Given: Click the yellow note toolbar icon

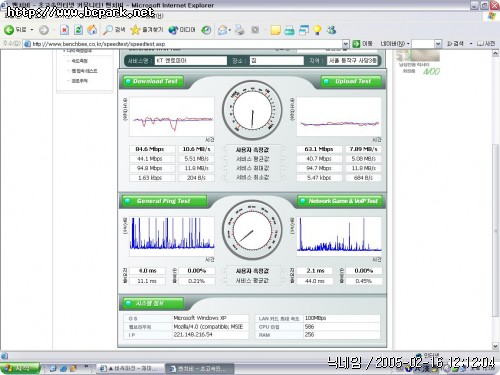Looking at the screenshot, I should pyautogui.click(x=275, y=30).
